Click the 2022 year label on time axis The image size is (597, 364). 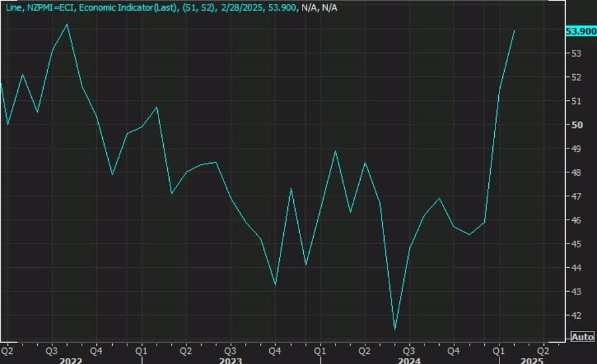(x=70, y=359)
